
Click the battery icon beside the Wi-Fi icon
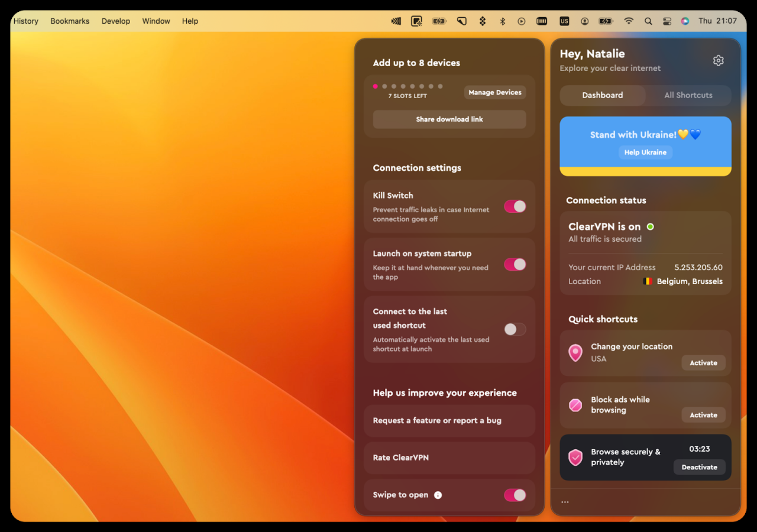pyautogui.click(x=606, y=21)
